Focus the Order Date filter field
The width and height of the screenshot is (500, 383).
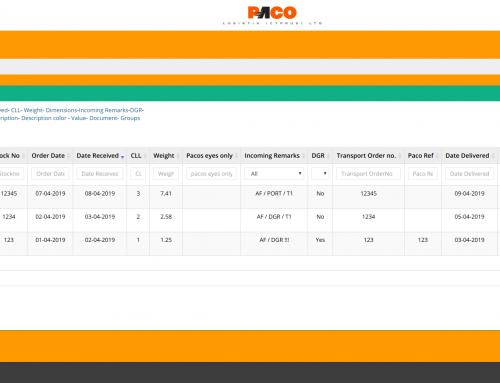pyautogui.click(x=50, y=174)
